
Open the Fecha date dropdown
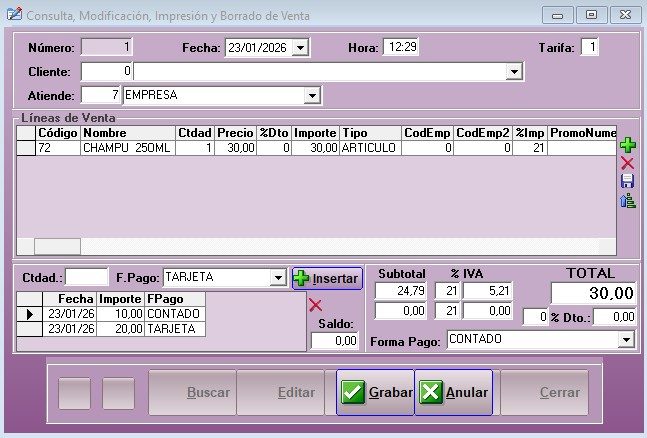300,47
